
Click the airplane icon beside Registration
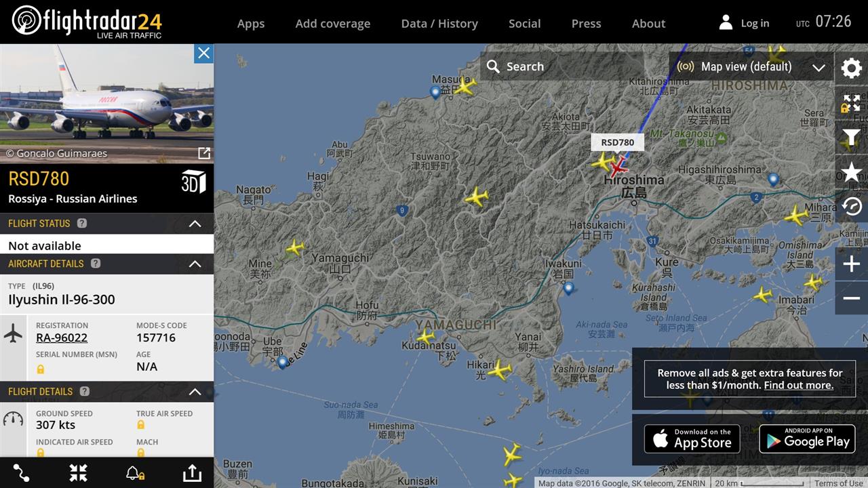(x=13, y=333)
